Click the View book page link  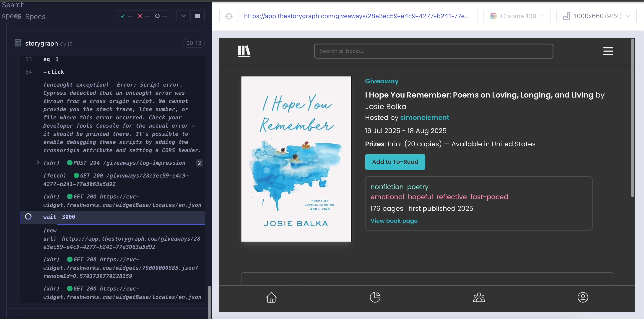coord(394,221)
